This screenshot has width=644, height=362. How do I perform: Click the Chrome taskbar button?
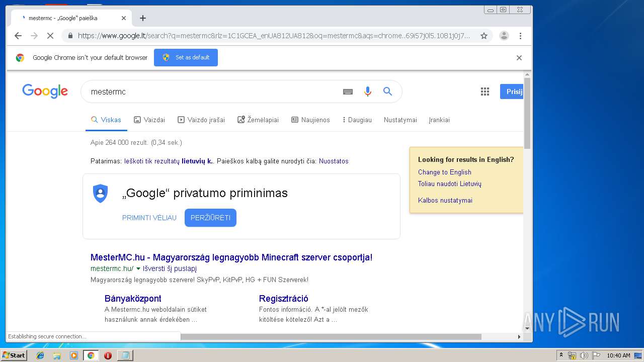point(91,355)
